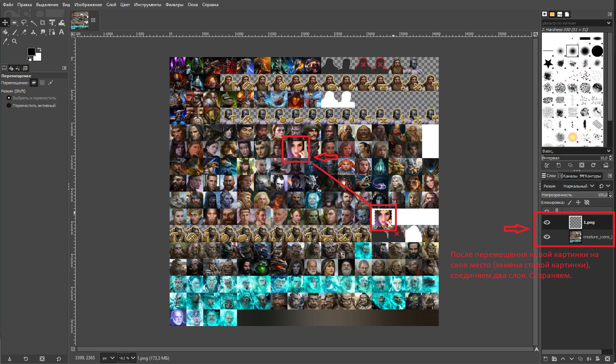Open the layer Режим Нормальный dropdown
Image resolution: width=616 pixels, height=364 pixels.
(569, 186)
